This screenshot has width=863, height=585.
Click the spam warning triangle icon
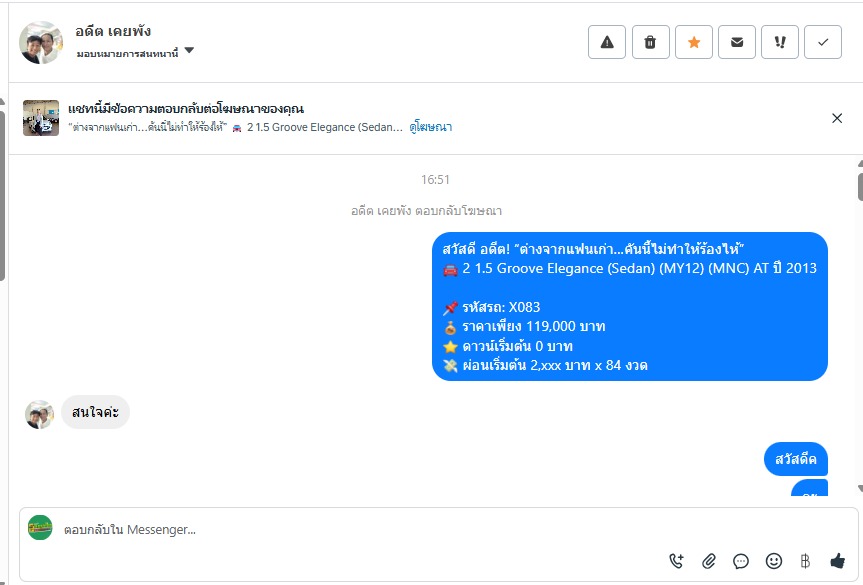click(607, 42)
